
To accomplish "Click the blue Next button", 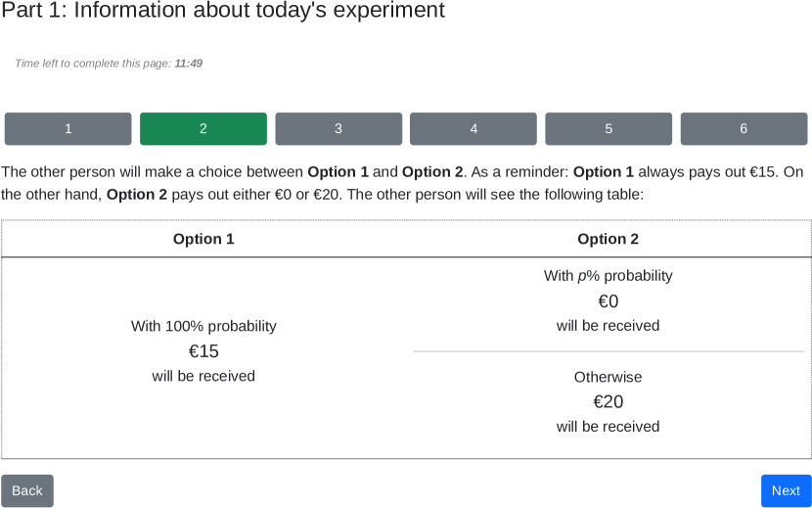I will pyautogui.click(x=786, y=490).
